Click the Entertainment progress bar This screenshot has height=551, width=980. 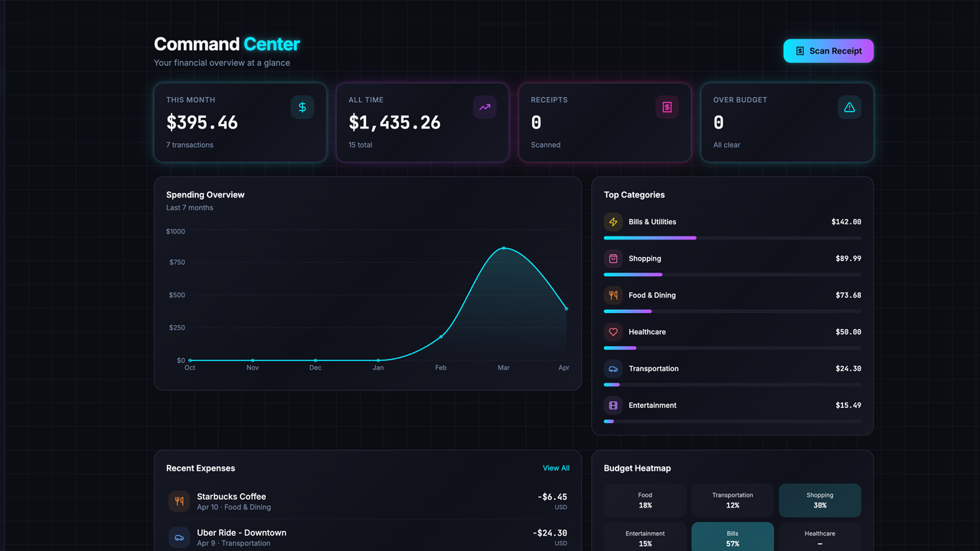tap(733, 422)
